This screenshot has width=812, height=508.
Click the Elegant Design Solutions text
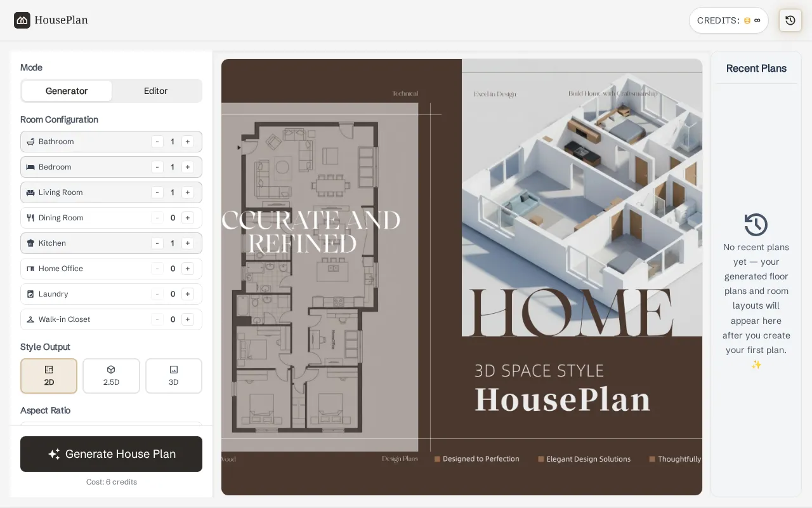(589, 458)
